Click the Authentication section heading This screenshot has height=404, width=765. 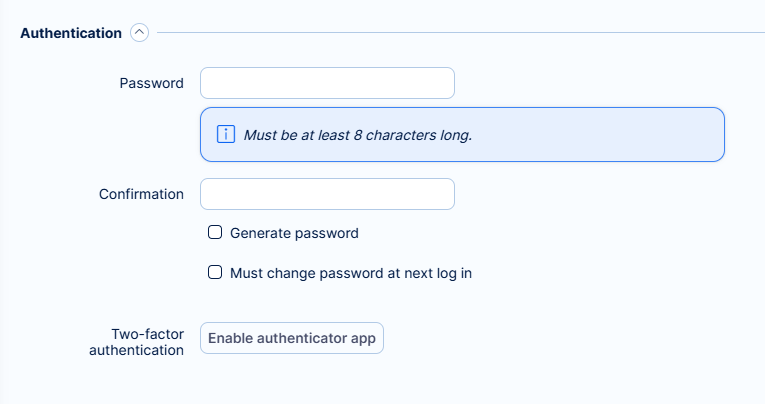click(71, 33)
